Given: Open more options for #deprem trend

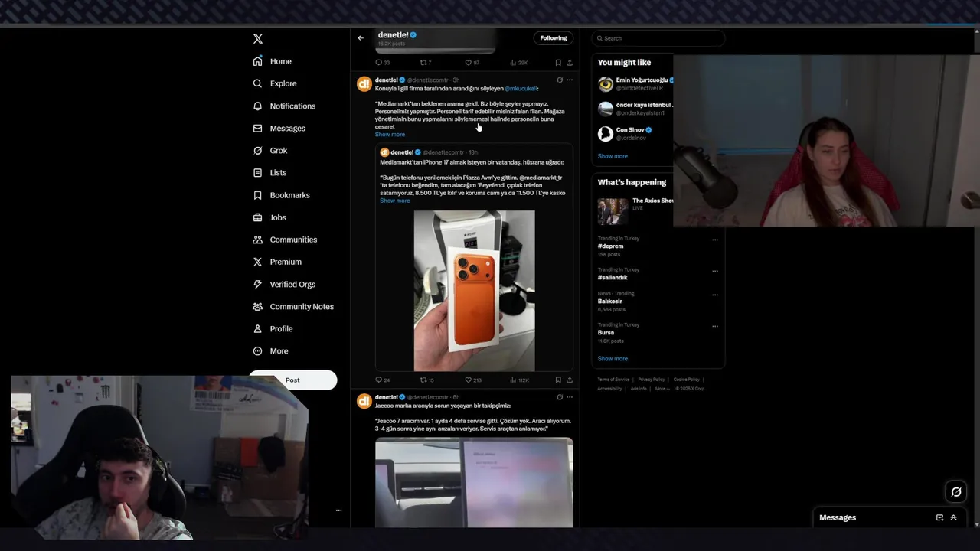Looking at the screenshot, I should (x=715, y=240).
